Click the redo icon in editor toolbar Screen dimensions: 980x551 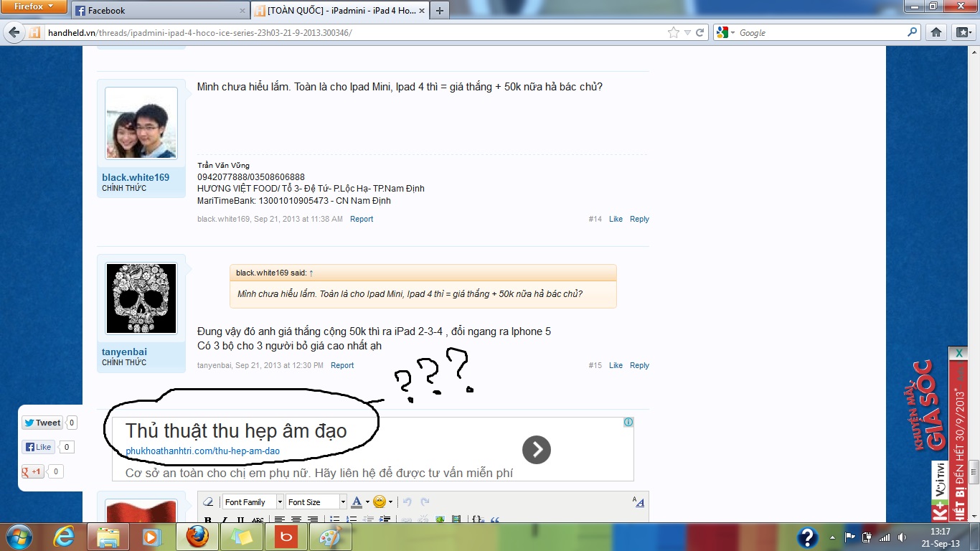point(425,502)
